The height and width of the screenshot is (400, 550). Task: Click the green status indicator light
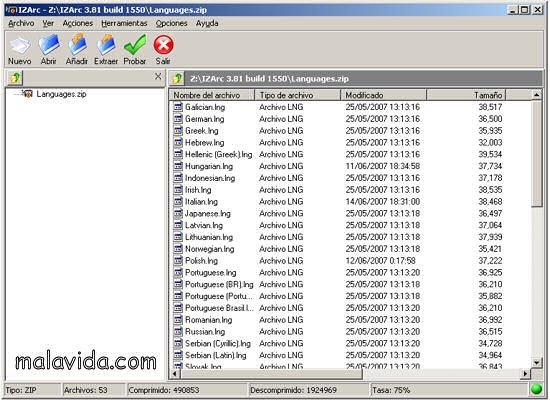coord(536,389)
